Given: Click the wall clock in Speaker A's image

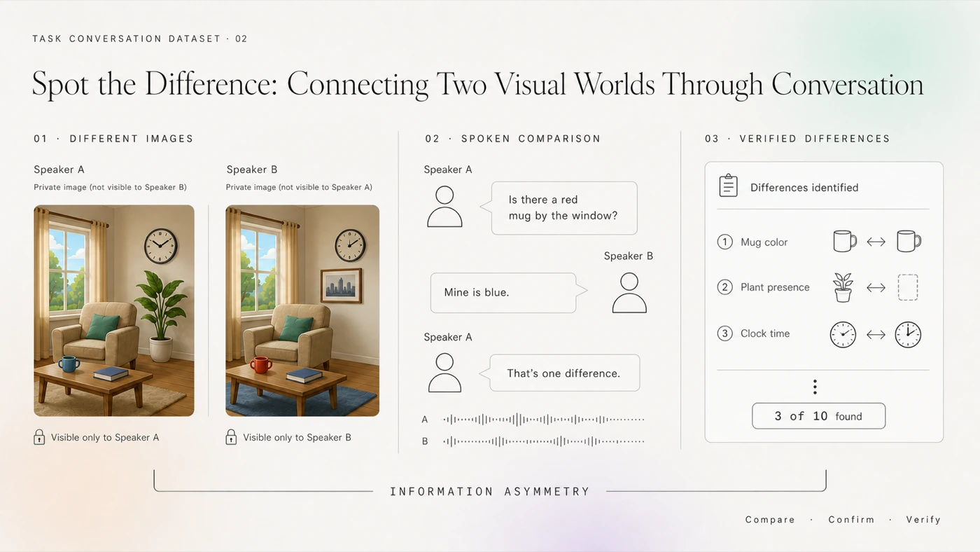Looking at the screenshot, I should coord(160,245).
